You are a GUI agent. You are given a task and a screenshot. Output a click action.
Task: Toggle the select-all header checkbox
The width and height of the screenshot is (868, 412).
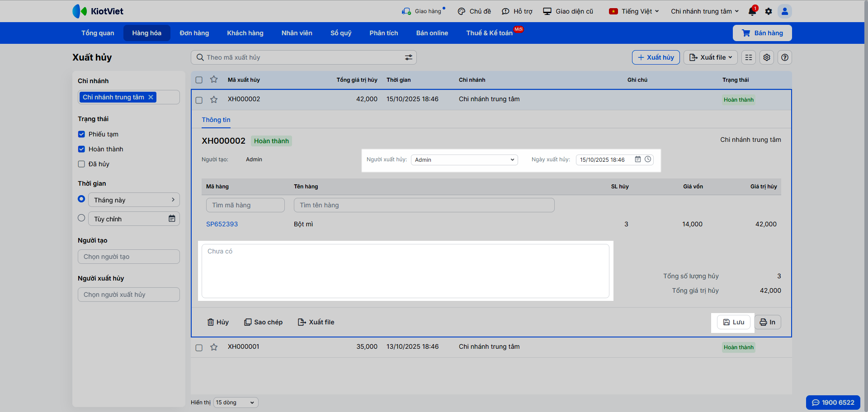point(199,80)
